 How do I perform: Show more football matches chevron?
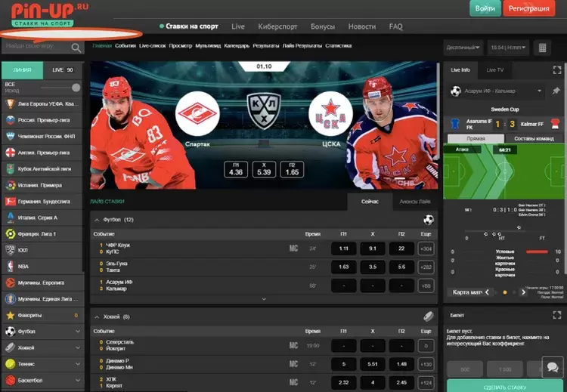[264, 299]
